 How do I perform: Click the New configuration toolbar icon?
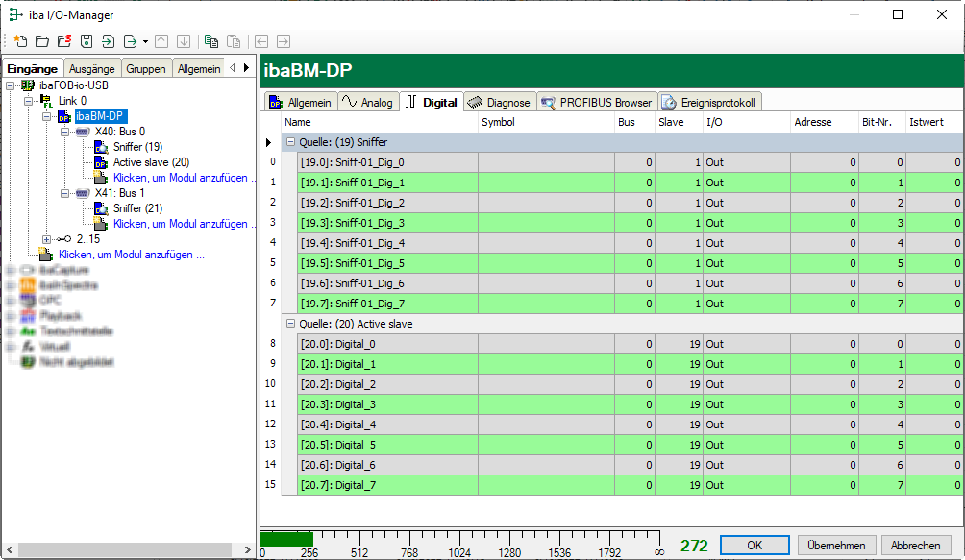point(19,41)
